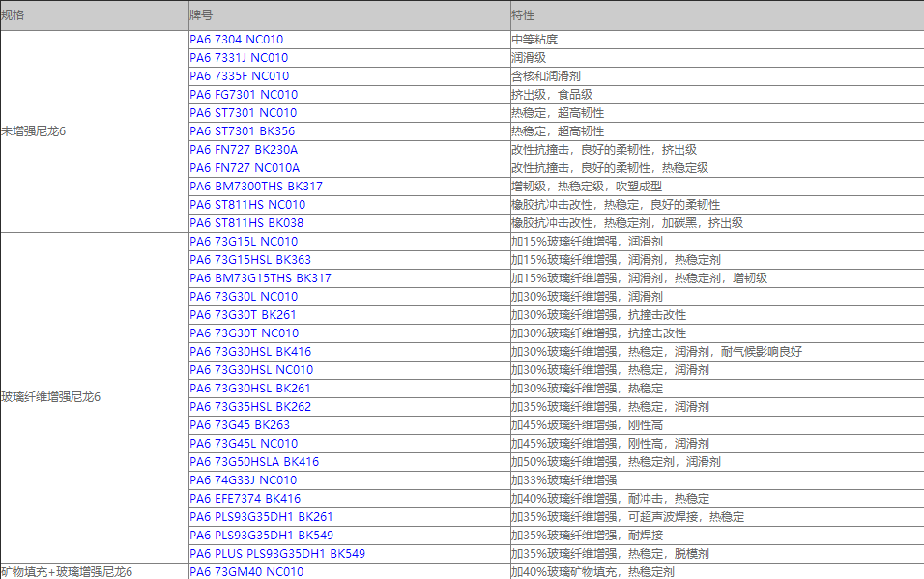This screenshot has width=924, height=579.
Task: Open the PA6 73G15HSL BK363 link
Action: point(250,259)
